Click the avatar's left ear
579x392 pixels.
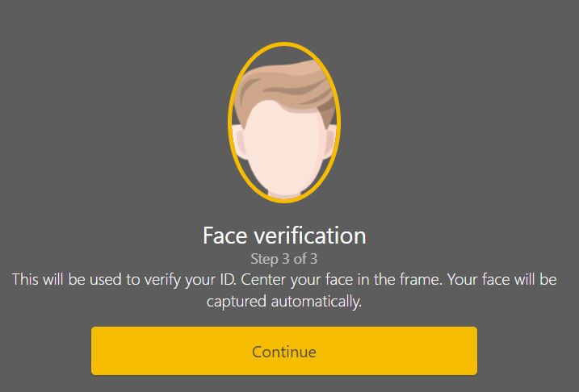pos(239,142)
